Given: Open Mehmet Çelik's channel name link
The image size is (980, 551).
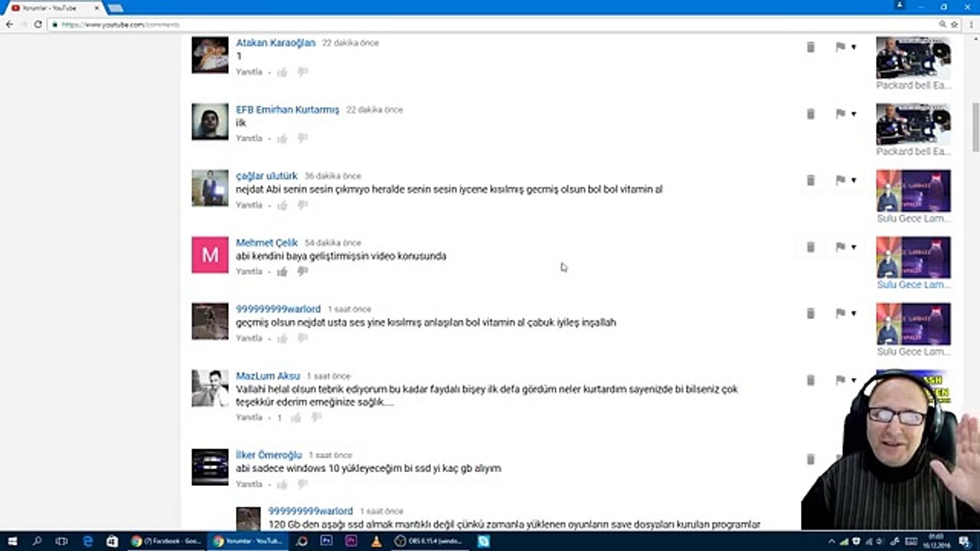Looking at the screenshot, I should pyautogui.click(x=266, y=243).
